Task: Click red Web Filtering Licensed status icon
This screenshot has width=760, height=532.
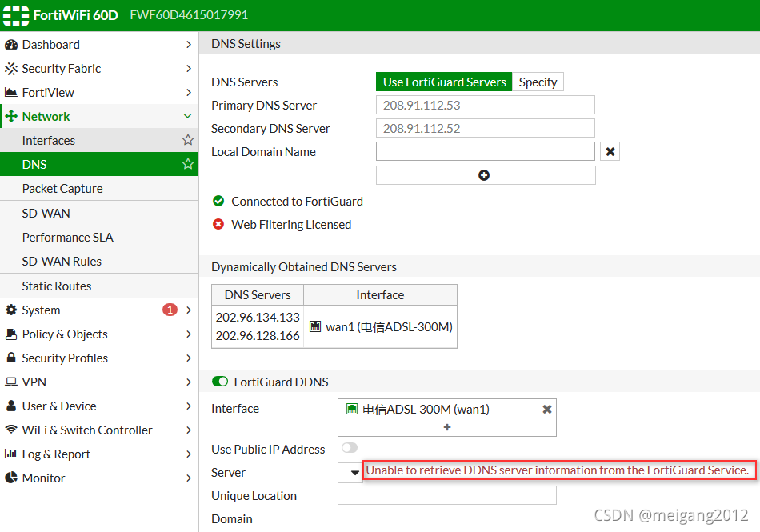Action: (x=218, y=224)
